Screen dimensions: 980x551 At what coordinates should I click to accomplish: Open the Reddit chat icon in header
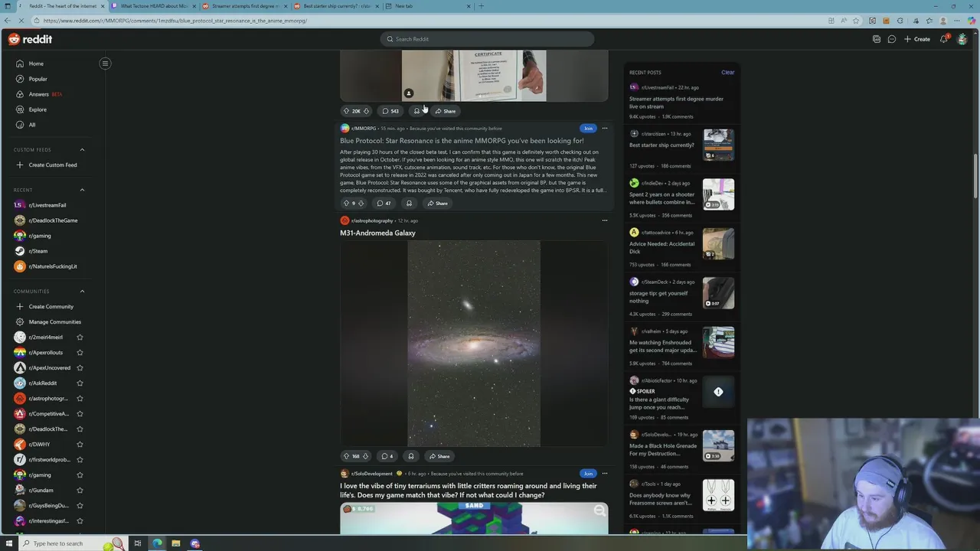pyautogui.click(x=892, y=39)
